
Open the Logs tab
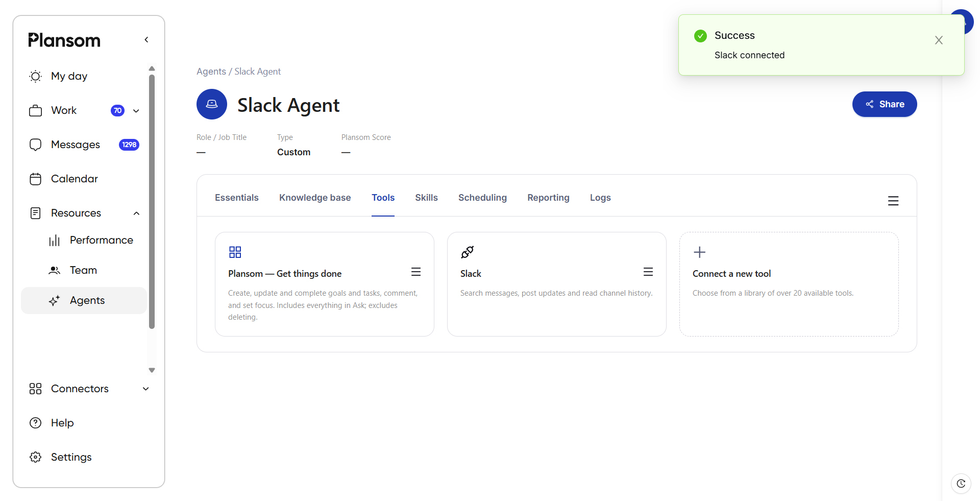coord(600,198)
